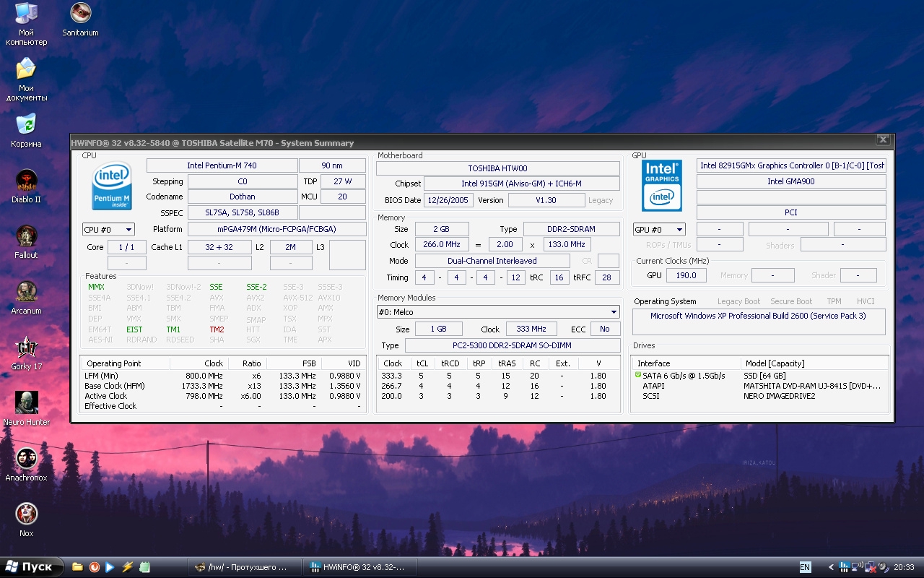Viewport: 924px width, 578px height.
Task: Click the Dual-Channel Interleaved mode field
Action: (x=492, y=261)
